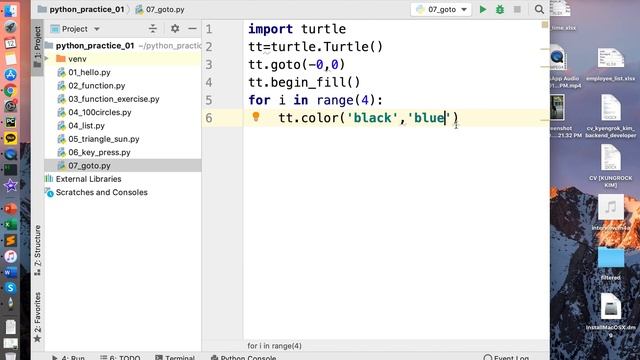Hide the Project panel with minus icon
Image resolution: width=640 pixels, height=360 pixels.
[192, 29]
